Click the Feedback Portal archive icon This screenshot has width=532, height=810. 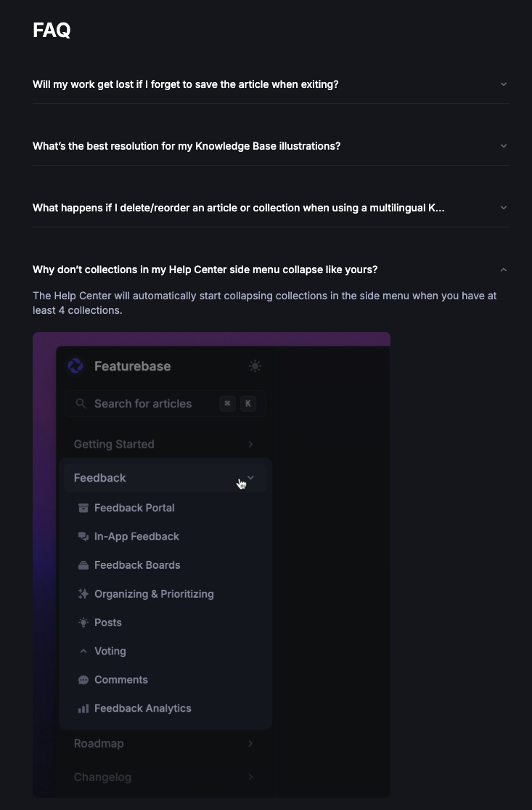83,508
